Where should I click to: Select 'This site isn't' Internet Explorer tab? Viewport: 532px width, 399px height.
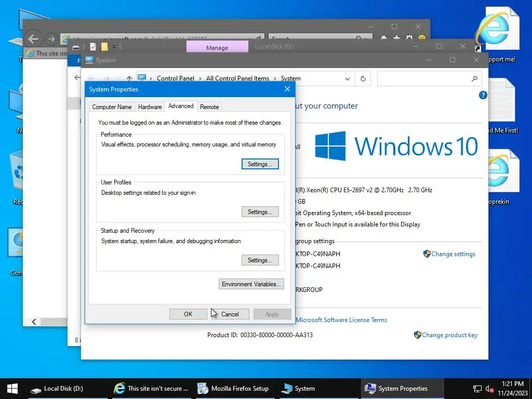tap(47, 54)
